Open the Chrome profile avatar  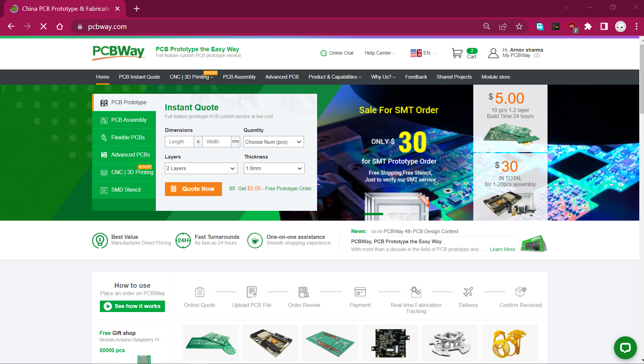click(620, 26)
